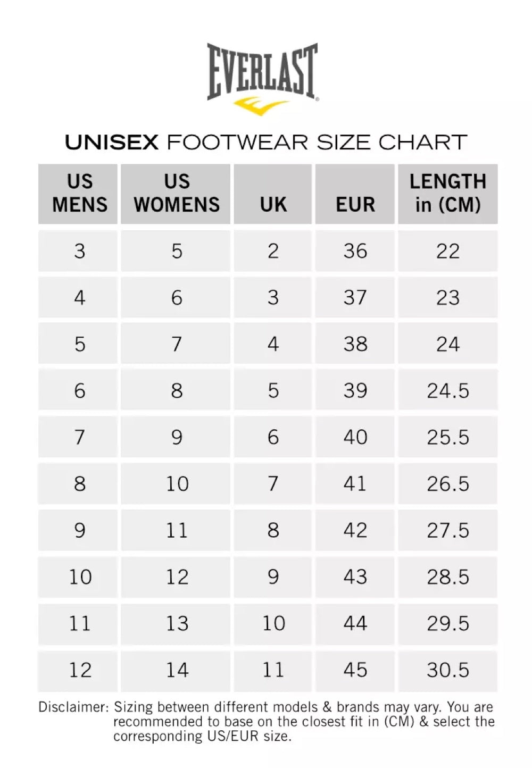Click US Womens size 13 cell

pyautogui.click(x=177, y=623)
